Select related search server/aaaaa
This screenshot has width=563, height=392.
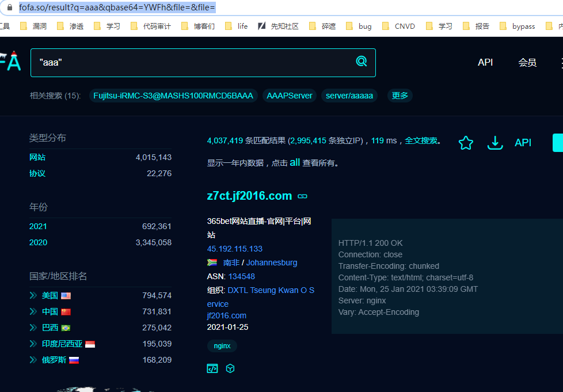coord(349,96)
